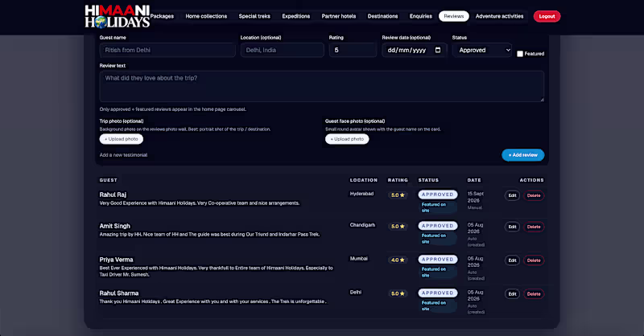Open the Status dropdown showing Approved
Image resolution: width=644 pixels, height=336 pixels.
pyautogui.click(x=482, y=50)
